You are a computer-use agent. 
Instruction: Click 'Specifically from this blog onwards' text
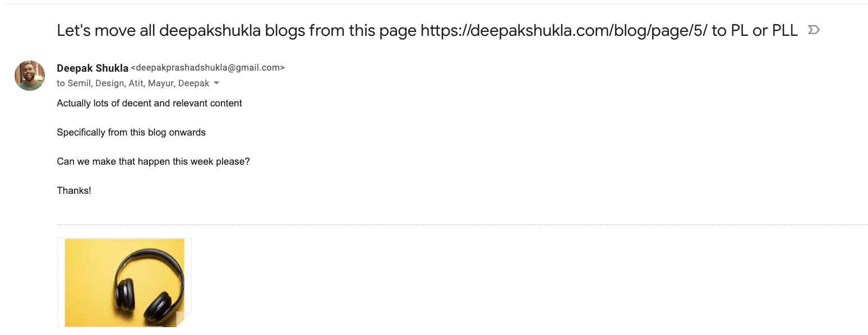click(131, 132)
